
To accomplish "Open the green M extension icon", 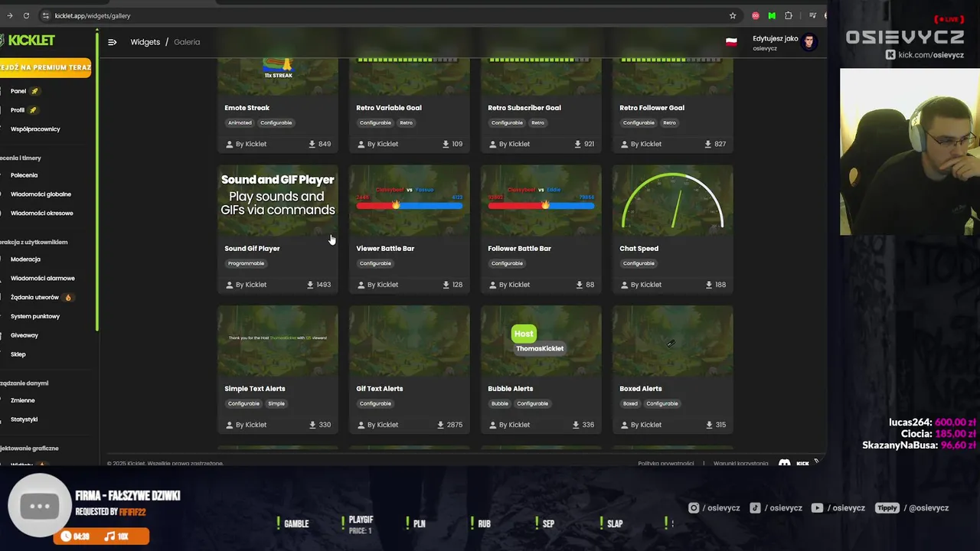I will (x=772, y=15).
